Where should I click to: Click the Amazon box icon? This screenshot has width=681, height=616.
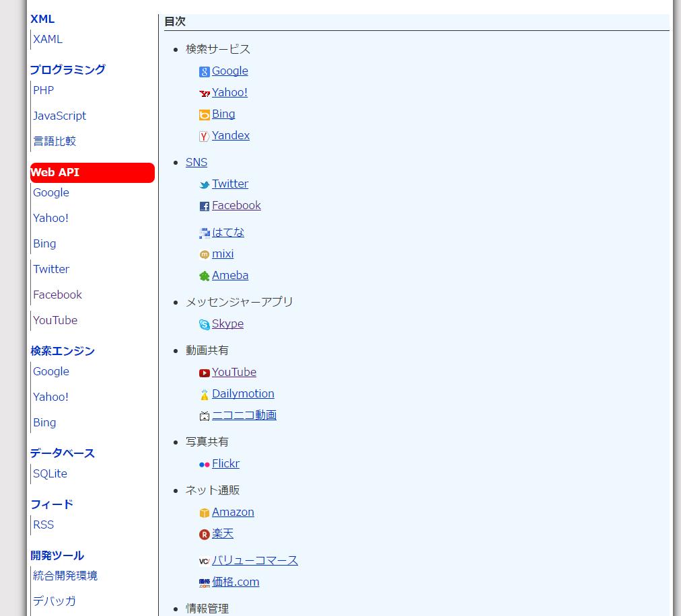[x=204, y=513]
